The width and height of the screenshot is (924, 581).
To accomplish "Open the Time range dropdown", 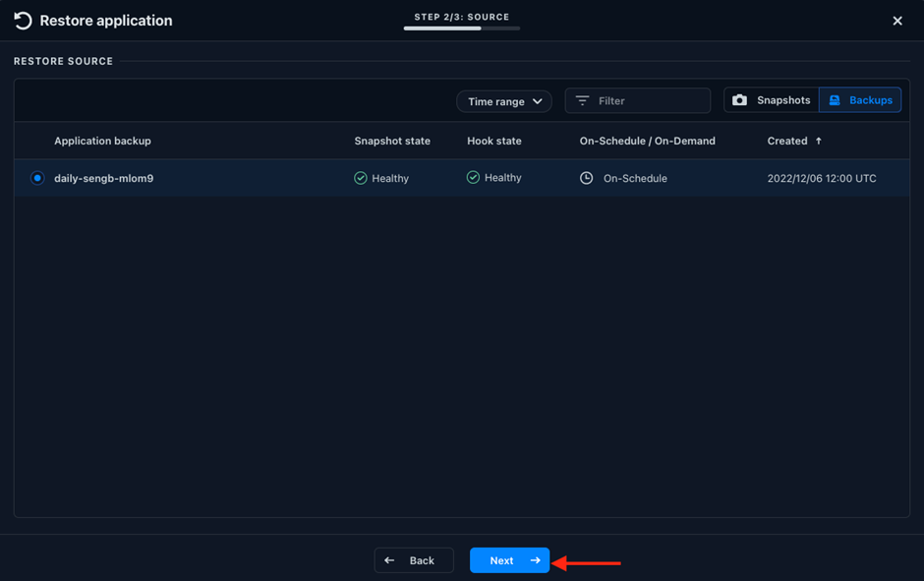I will (504, 101).
